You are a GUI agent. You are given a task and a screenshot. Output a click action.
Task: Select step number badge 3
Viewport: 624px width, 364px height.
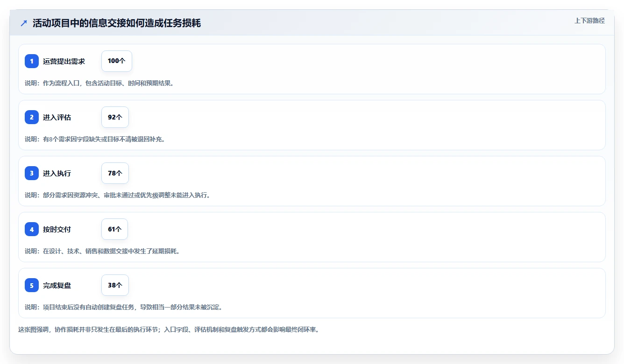pyautogui.click(x=32, y=173)
